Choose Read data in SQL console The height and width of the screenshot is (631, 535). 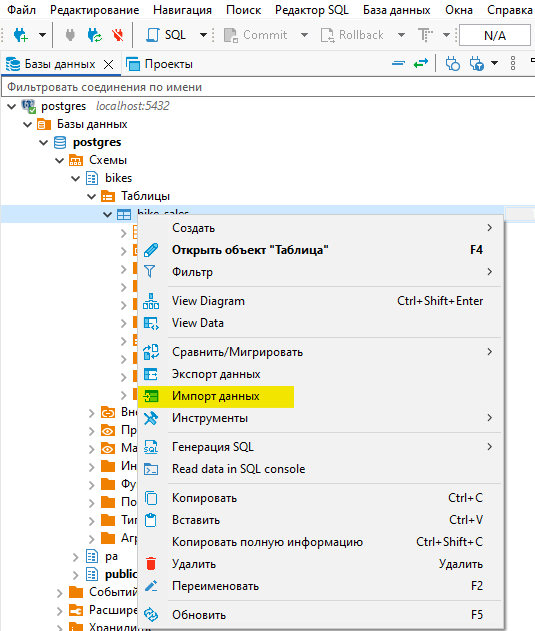[x=320, y=469]
